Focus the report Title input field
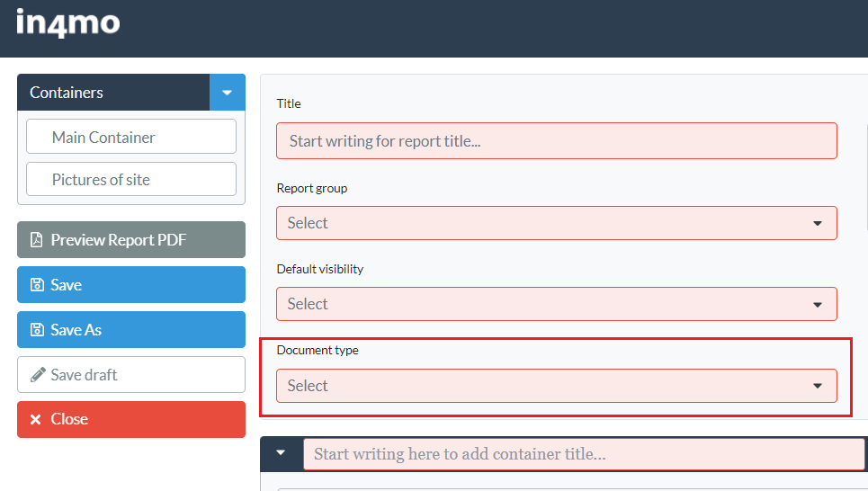This screenshot has width=868, height=491. coord(556,141)
